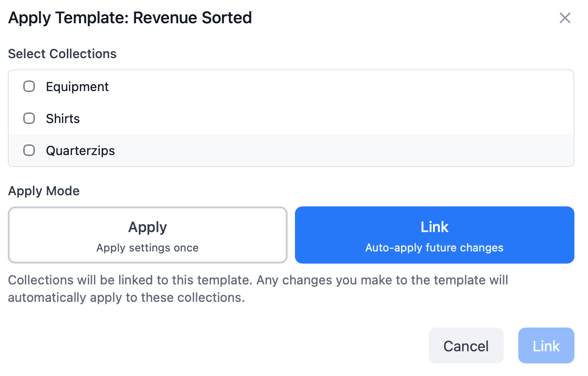The height and width of the screenshot is (376, 588).
Task: Click the Select Collections heading
Action: click(x=62, y=54)
